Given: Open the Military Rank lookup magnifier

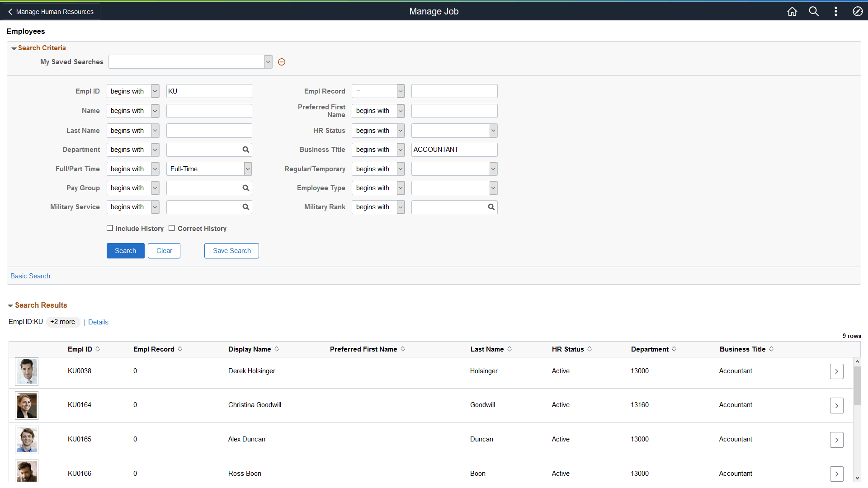Looking at the screenshot, I should 491,207.
